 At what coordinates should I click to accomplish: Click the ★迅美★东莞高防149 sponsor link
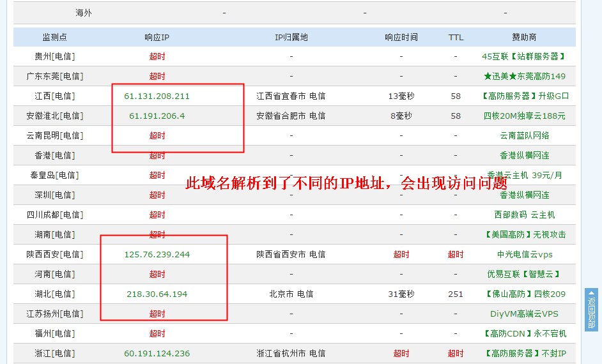click(x=524, y=76)
